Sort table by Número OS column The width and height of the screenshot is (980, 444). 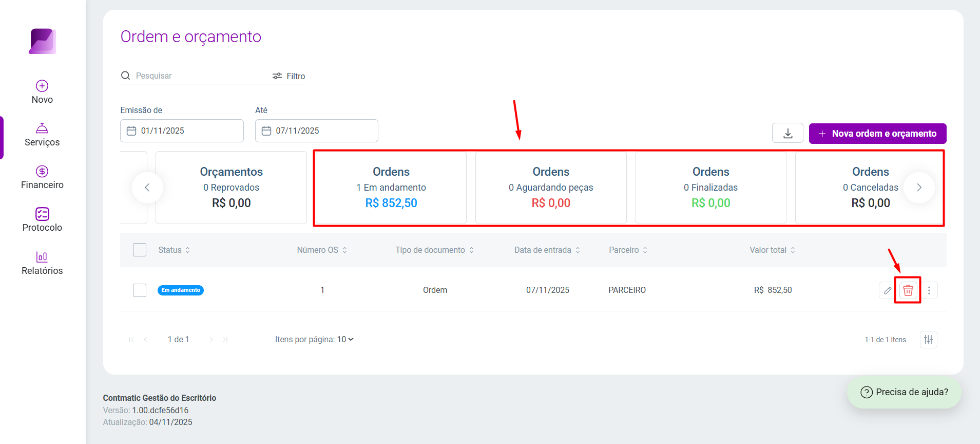point(322,250)
